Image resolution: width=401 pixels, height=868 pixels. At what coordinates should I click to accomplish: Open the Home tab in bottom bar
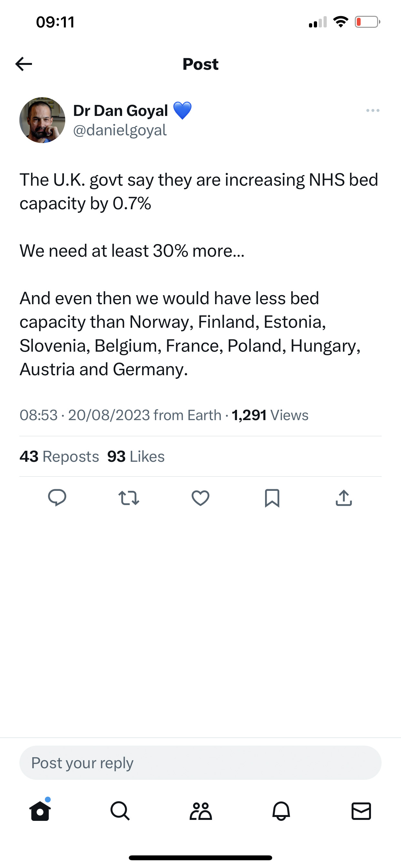40,811
